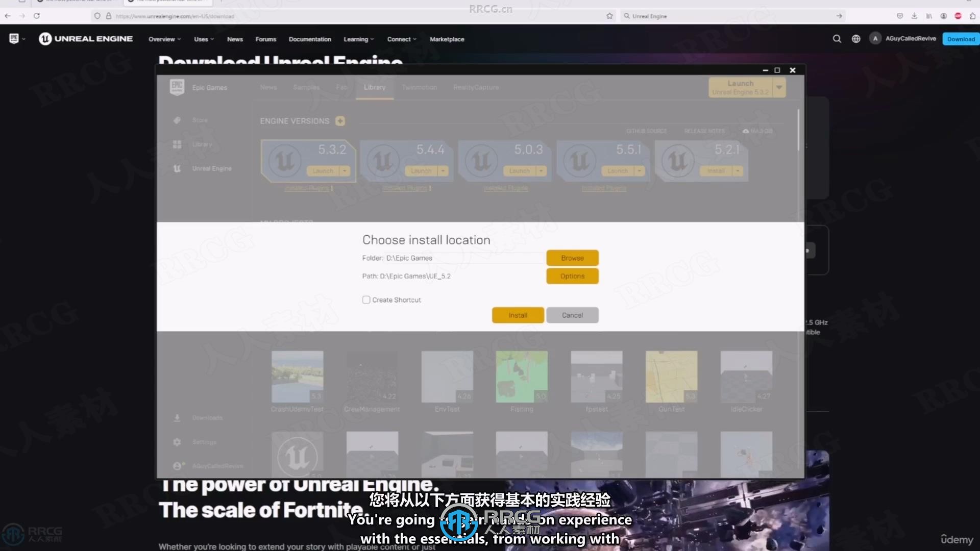980x551 pixels.
Task: Open the install Options button
Action: coord(572,276)
